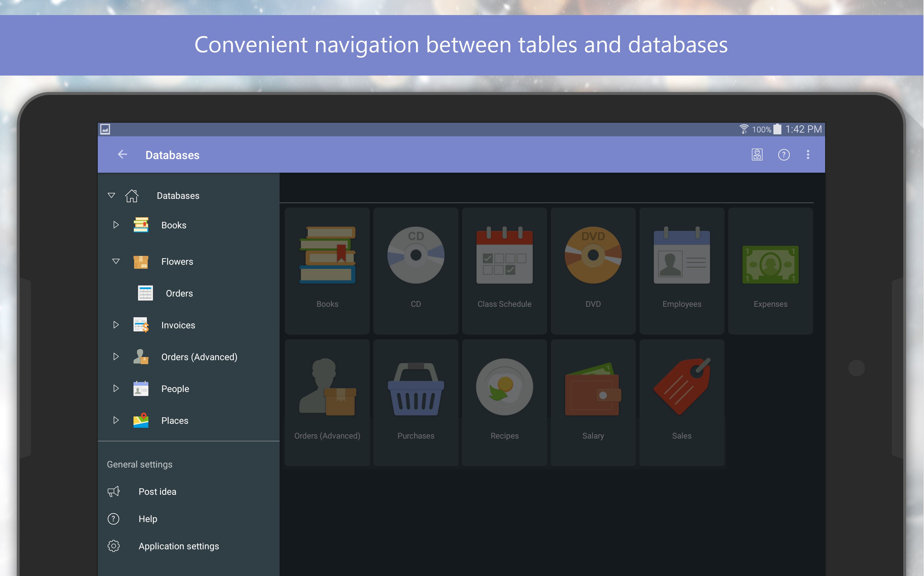Open the Purchases basket tile

click(x=416, y=403)
